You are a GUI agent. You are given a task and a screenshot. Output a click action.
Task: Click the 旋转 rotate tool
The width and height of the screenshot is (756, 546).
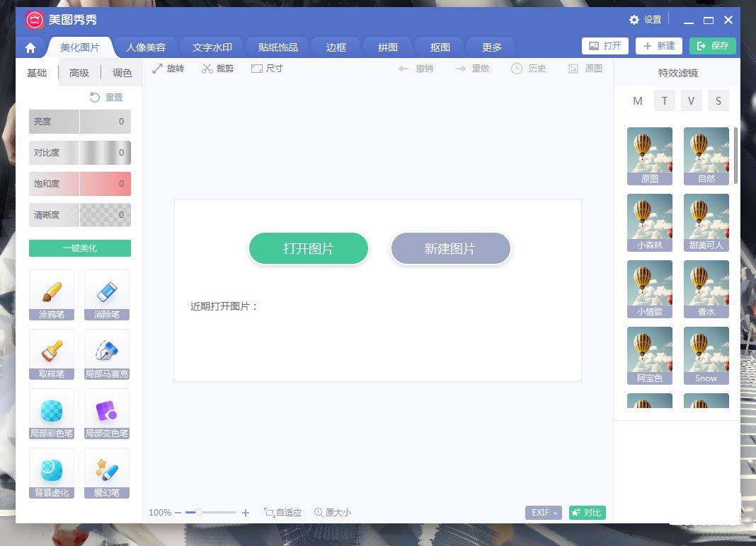(x=168, y=69)
